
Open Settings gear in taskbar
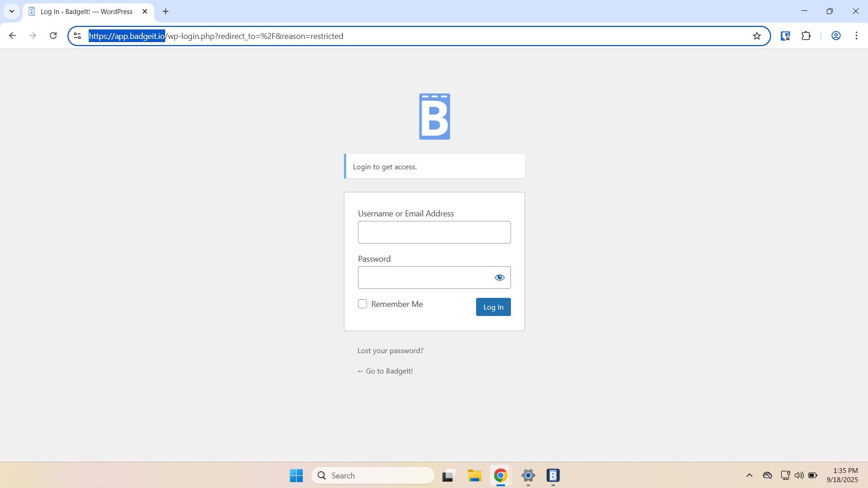pyautogui.click(x=528, y=475)
